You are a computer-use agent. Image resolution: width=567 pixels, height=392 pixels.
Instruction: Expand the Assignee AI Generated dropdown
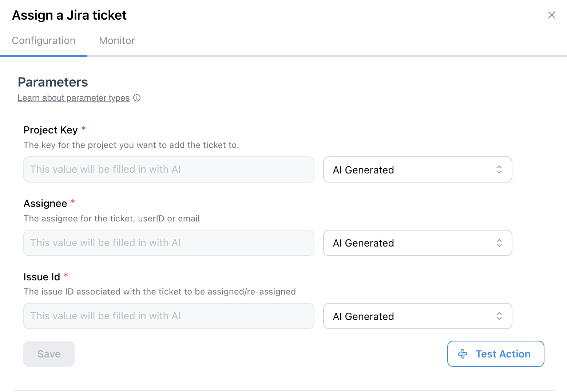417,243
